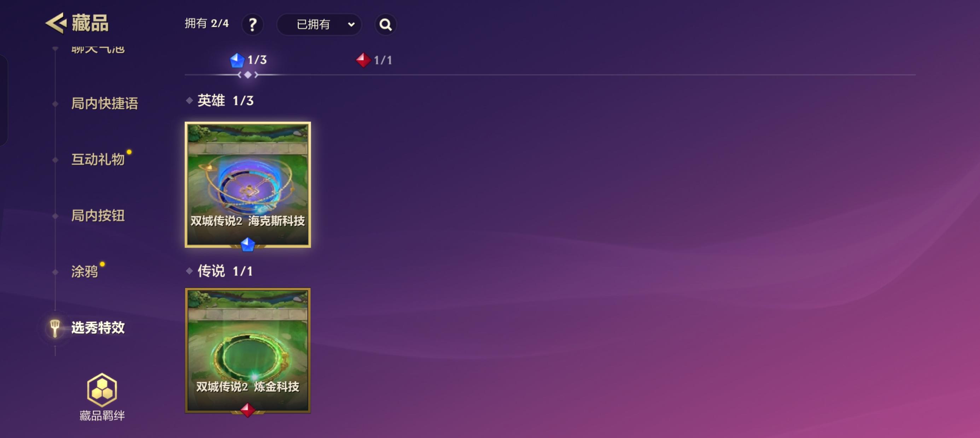
Task: Click the blue gem on 海克斯科技 card
Action: [248, 244]
